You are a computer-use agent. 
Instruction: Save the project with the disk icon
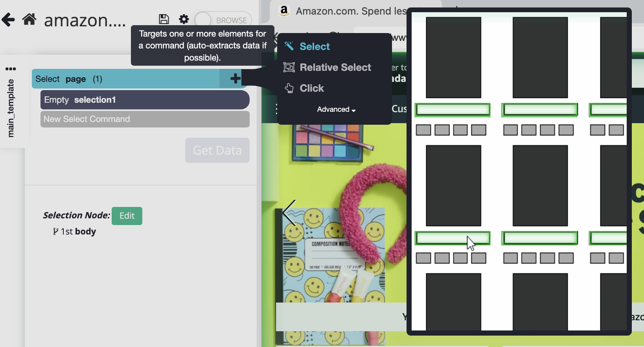[164, 19]
